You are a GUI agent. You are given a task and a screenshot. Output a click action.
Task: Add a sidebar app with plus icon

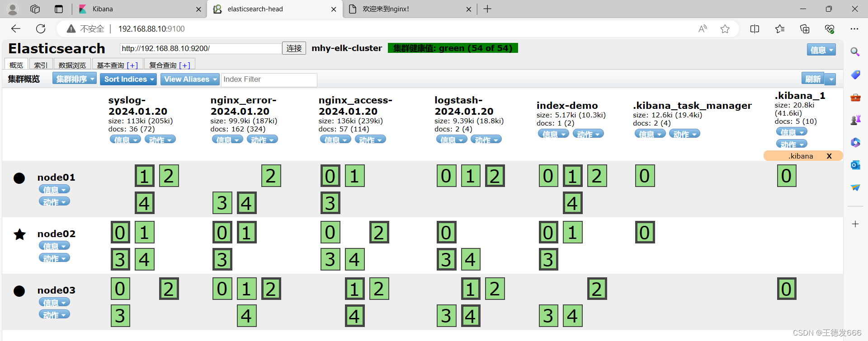(x=855, y=224)
